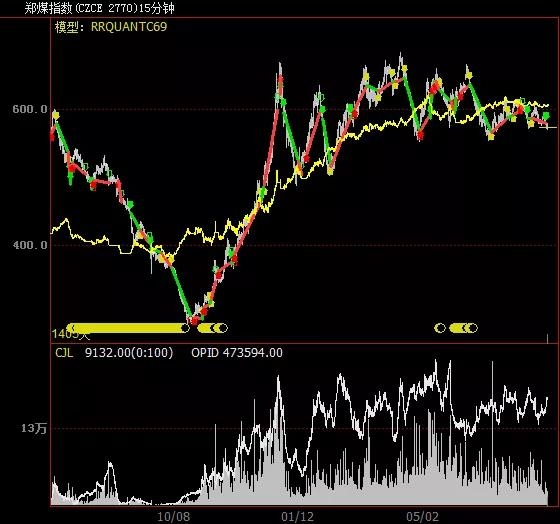This screenshot has height=524, width=560.
Task: Click the leftmost yellow star marker near 600
Action: (x=55, y=115)
